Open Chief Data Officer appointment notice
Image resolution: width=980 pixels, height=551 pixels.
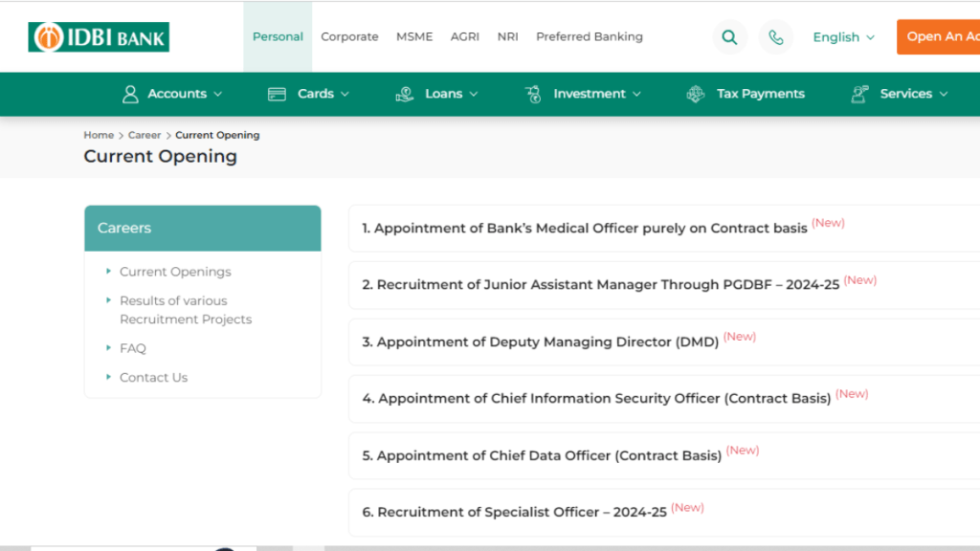click(542, 455)
